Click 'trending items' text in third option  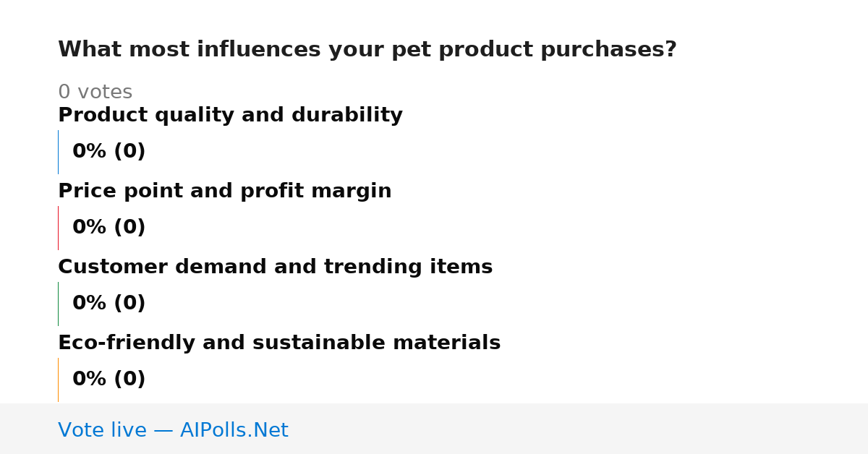408,267
